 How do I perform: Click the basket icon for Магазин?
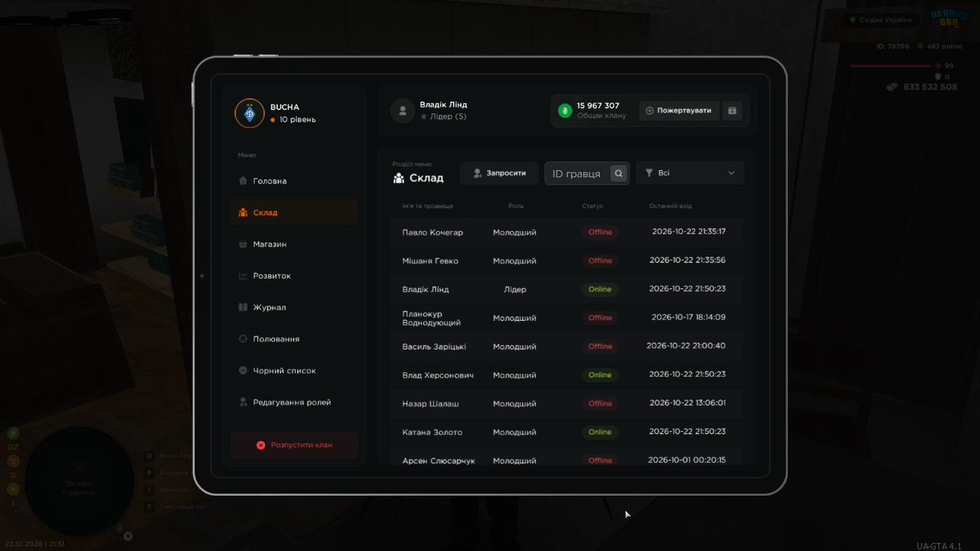243,244
